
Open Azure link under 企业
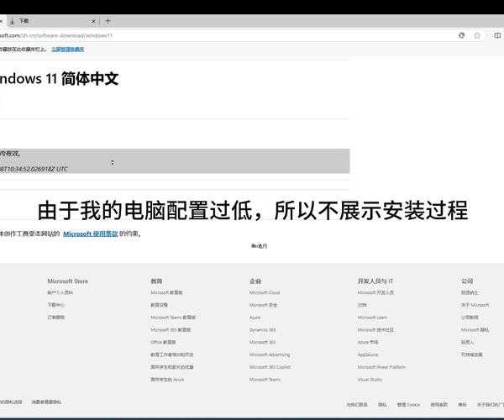[255, 318]
